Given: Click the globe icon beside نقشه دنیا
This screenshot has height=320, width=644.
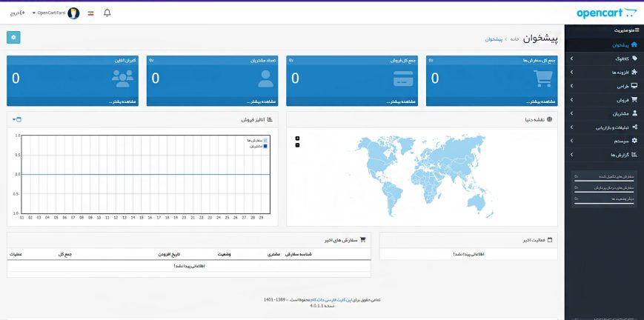Looking at the screenshot, I should pyautogui.click(x=550, y=119).
